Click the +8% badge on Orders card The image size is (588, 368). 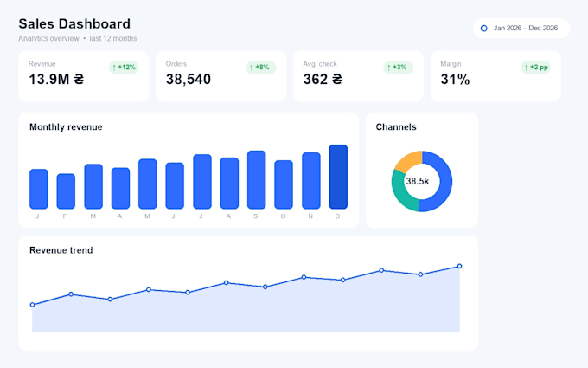coord(261,68)
